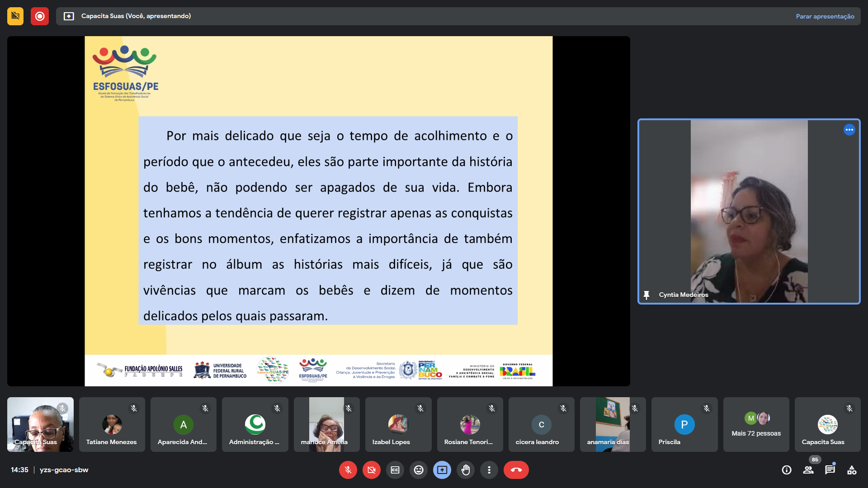End the call with red button
This screenshot has height=488, width=868.
tap(516, 470)
